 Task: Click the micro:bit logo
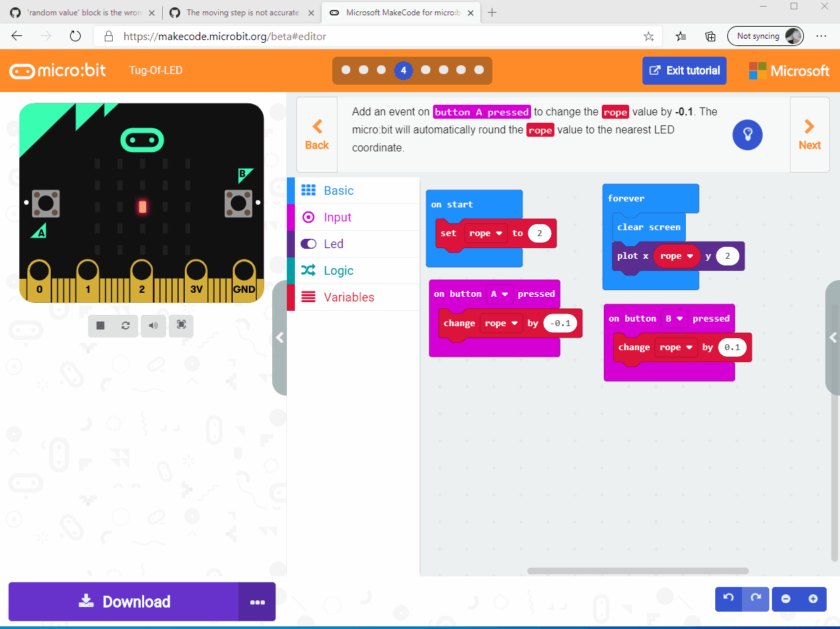(57, 70)
